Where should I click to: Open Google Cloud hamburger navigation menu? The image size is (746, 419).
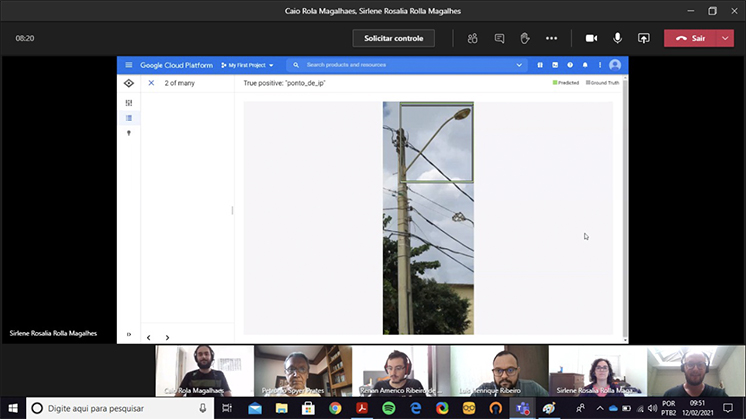(x=128, y=65)
